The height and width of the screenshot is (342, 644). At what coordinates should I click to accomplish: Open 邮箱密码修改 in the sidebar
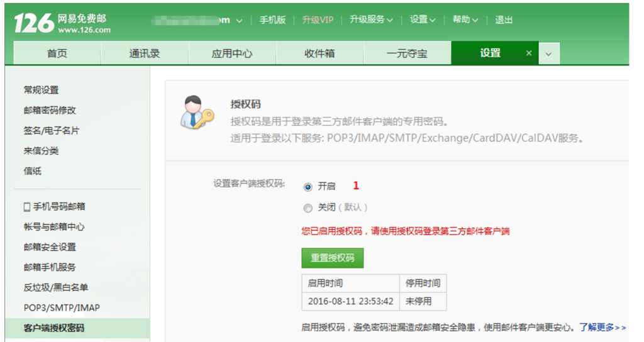click(x=50, y=110)
